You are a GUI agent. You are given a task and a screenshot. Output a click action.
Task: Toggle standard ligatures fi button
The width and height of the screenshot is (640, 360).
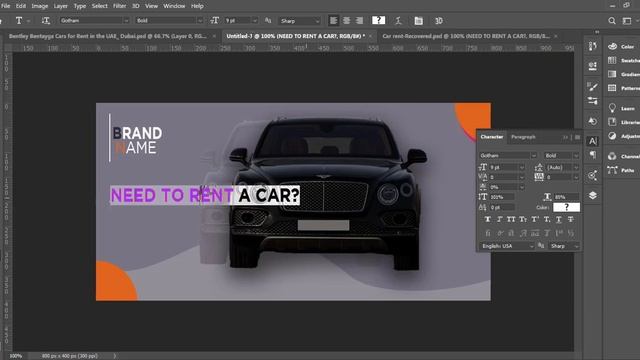click(488, 233)
